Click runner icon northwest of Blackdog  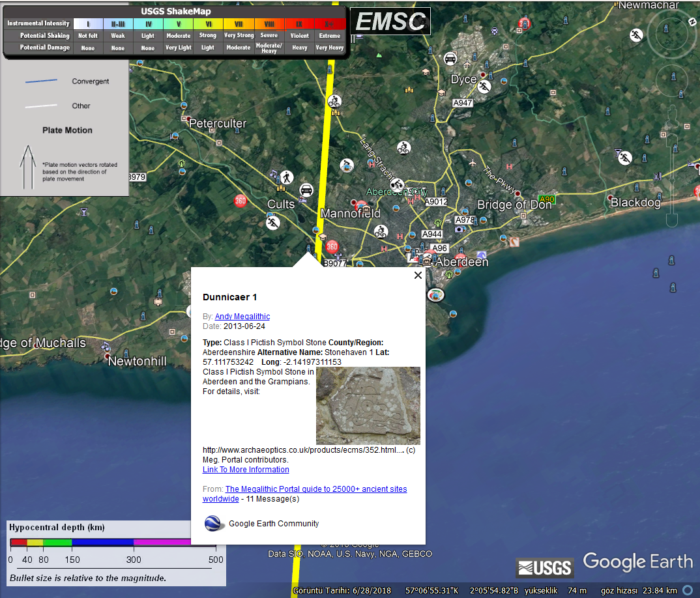625,158
